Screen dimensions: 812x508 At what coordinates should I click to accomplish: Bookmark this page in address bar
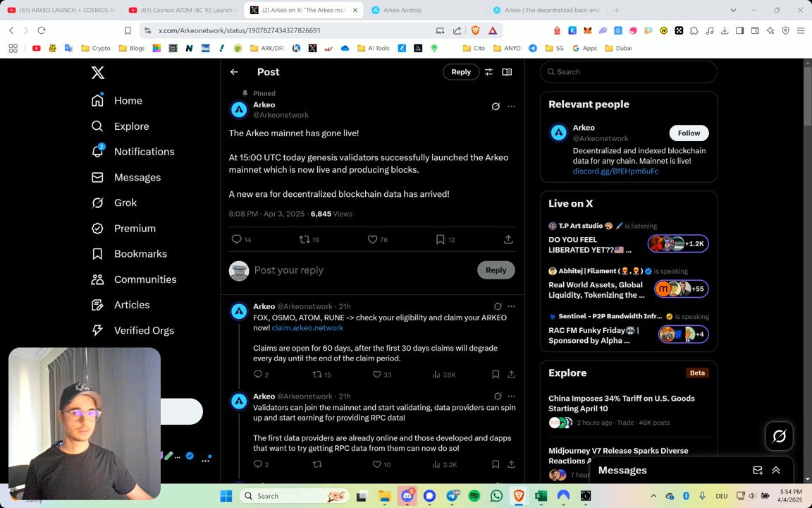tap(128, 30)
